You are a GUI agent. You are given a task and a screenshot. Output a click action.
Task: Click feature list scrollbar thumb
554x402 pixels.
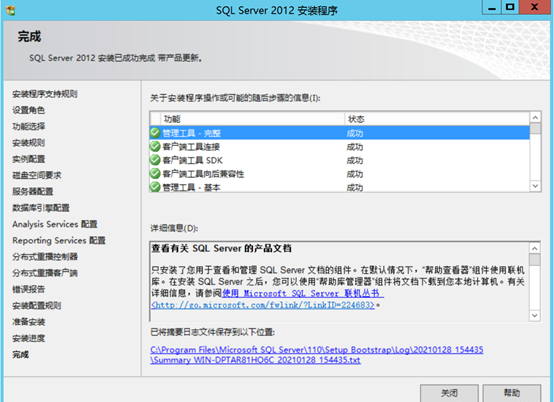click(x=535, y=128)
